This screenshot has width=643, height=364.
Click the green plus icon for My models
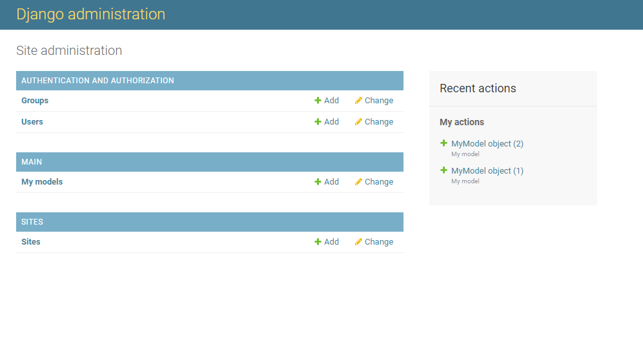[318, 181]
